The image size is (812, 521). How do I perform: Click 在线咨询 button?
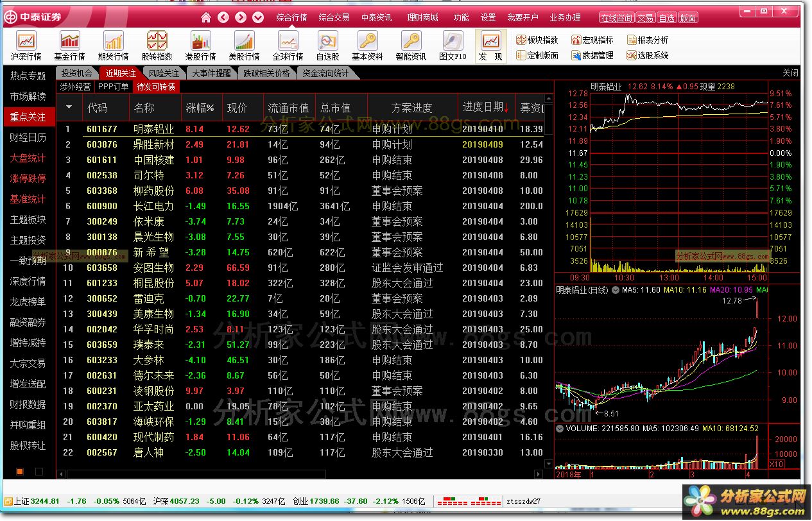pyautogui.click(x=616, y=18)
